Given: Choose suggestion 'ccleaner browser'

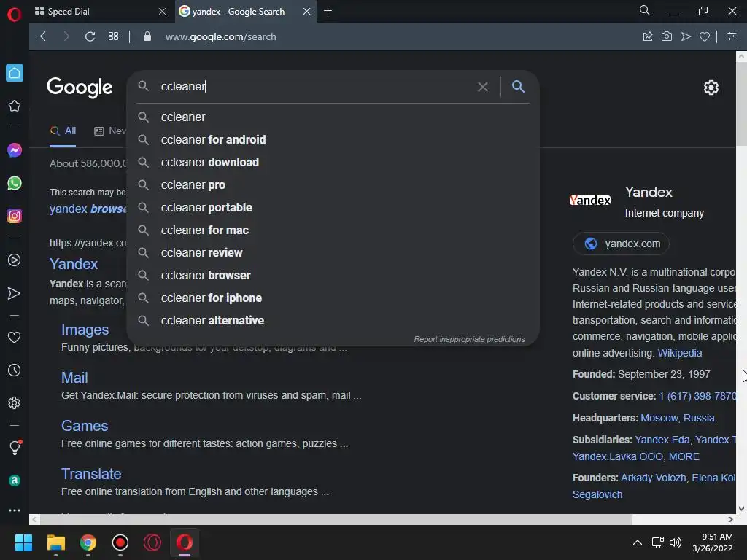Looking at the screenshot, I should pyautogui.click(x=333, y=275).
